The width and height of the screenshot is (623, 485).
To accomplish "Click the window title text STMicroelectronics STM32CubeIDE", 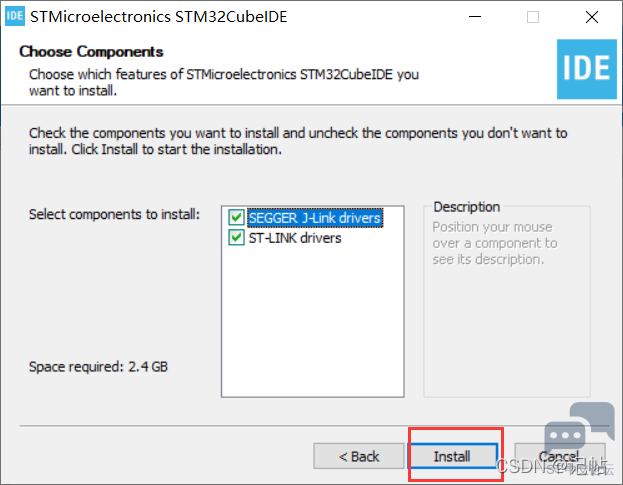I will coord(159,17).
